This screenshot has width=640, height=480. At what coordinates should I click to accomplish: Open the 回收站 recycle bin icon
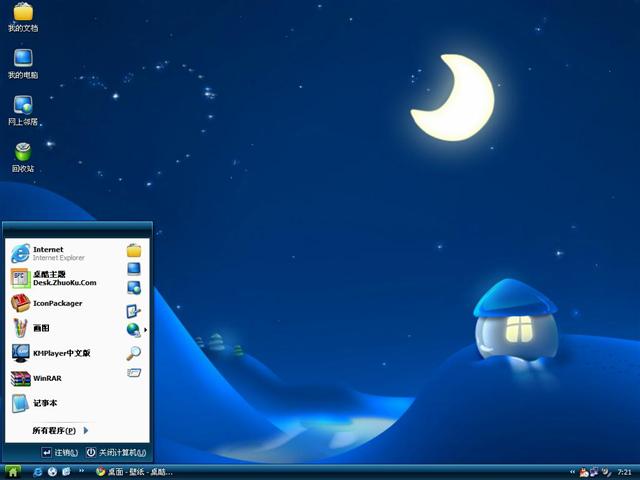(x=23, y=158)
